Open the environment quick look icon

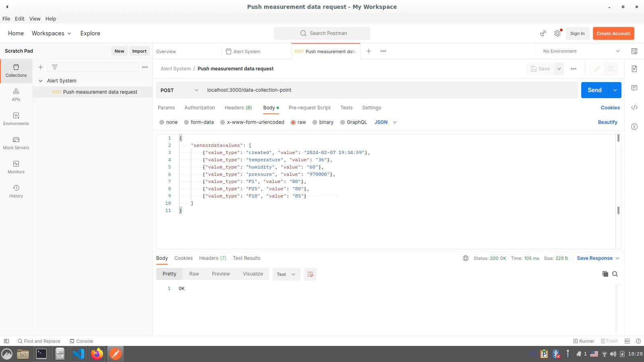(x=634, y=51)
